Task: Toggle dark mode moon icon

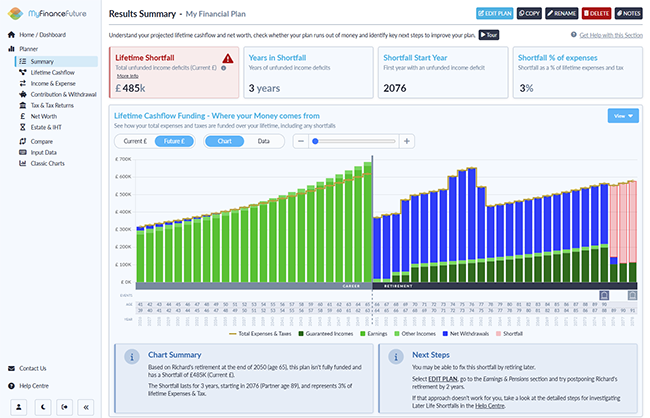Action: (43, 407)
